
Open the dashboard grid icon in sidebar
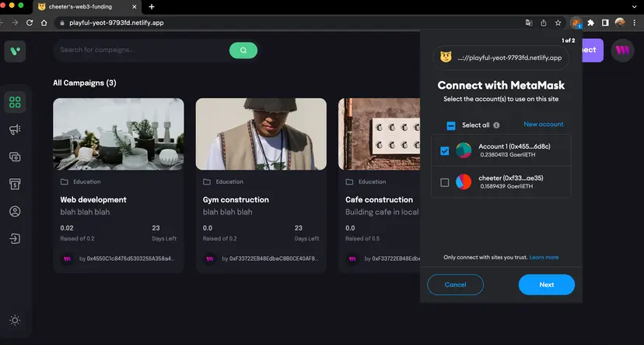click(15, 102)
